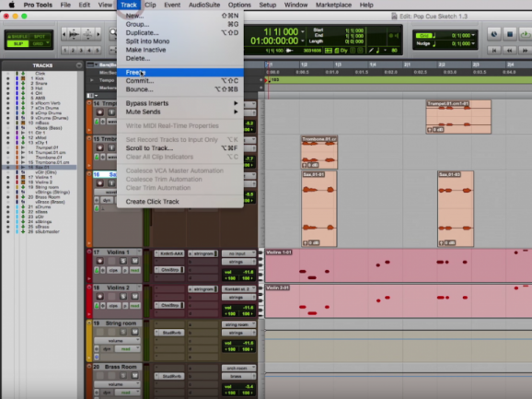Click the Fast Forward transport button
Screen dimensions: 532x399
pyautogui.click(x=526, y=51)
